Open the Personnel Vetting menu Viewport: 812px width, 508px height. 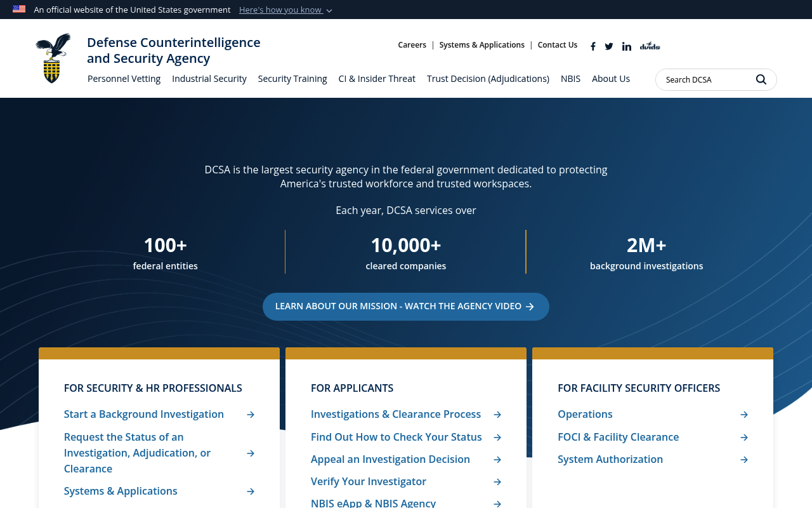click(x=124, y=79)
